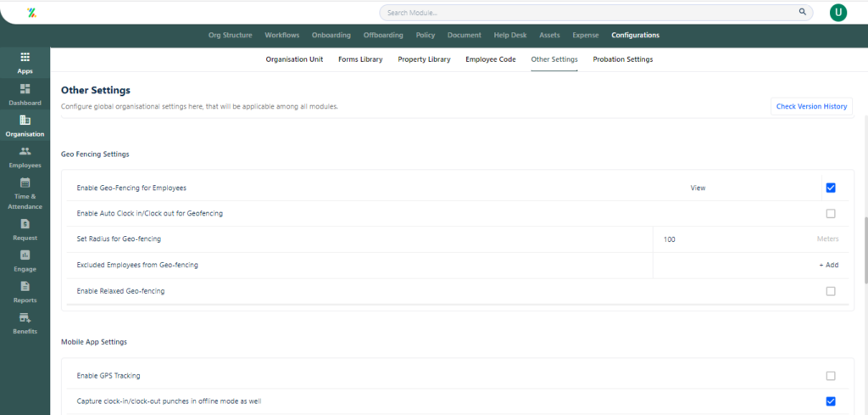The width and height of the screenshot is (868, 415).
Task: Open the Workflows menu
Action: [x=281, y=35]
